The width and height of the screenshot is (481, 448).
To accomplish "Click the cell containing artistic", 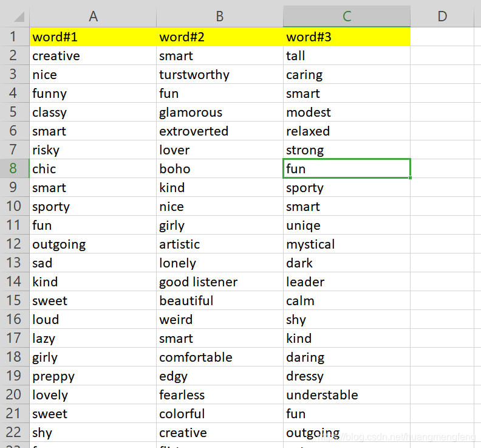I will pos(220,244).
